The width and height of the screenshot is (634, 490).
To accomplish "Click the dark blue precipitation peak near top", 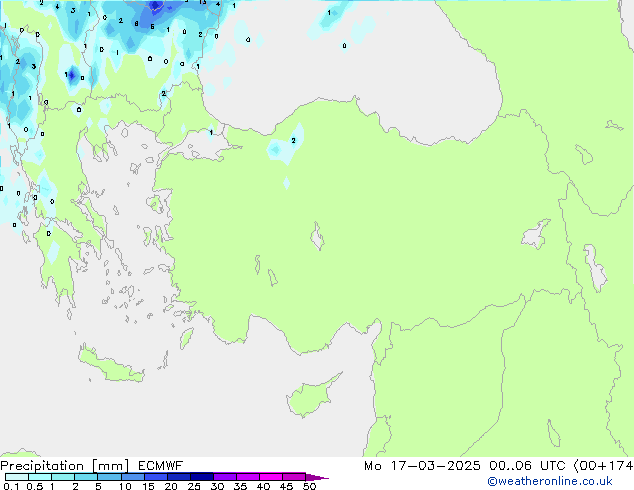I will [155, 6].
